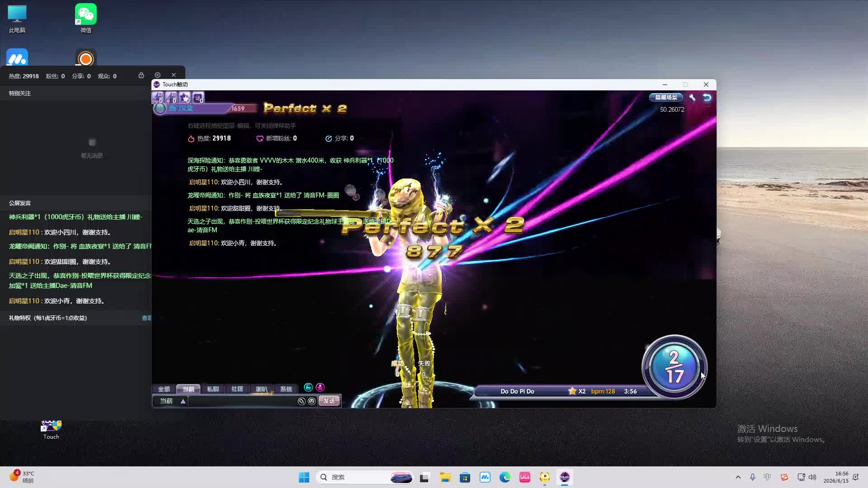Switch to the 私聊 chat tab
This screenshot has width=868, height=488.
[x=213, y=389]
